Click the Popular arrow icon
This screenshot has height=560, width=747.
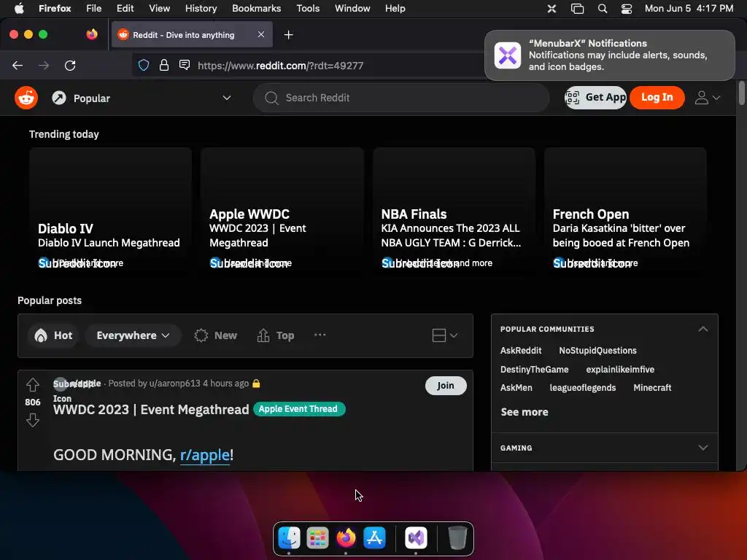(59, 98)
